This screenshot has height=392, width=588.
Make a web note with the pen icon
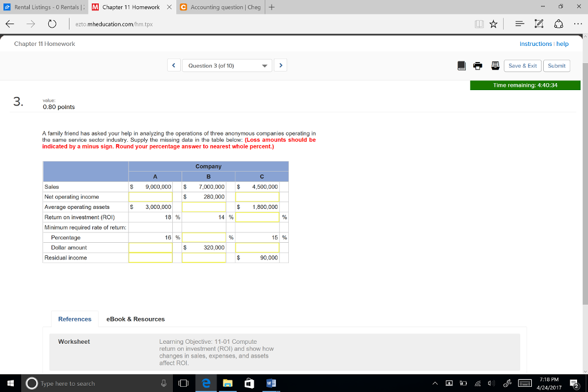coord(539,24)
